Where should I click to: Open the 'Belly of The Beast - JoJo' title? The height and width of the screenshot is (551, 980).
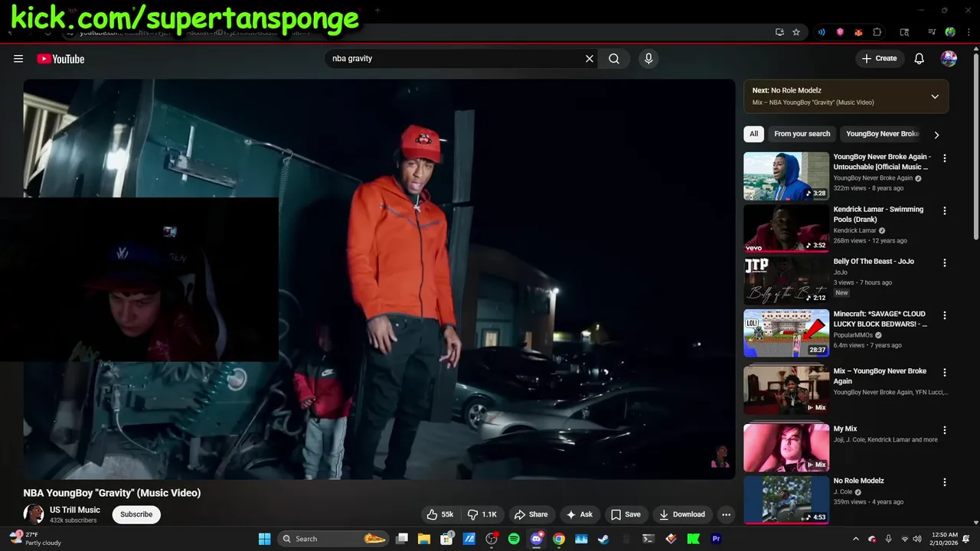tap(874, 261)
